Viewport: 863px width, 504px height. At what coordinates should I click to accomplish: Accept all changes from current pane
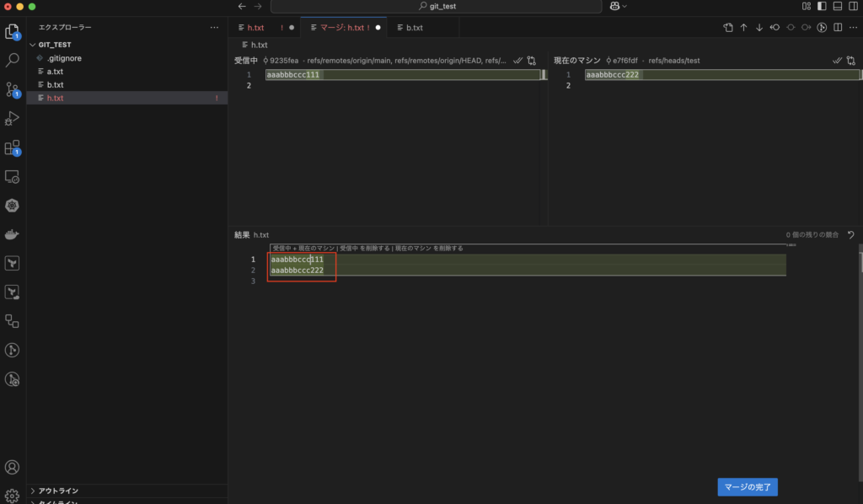click(837, 61)
